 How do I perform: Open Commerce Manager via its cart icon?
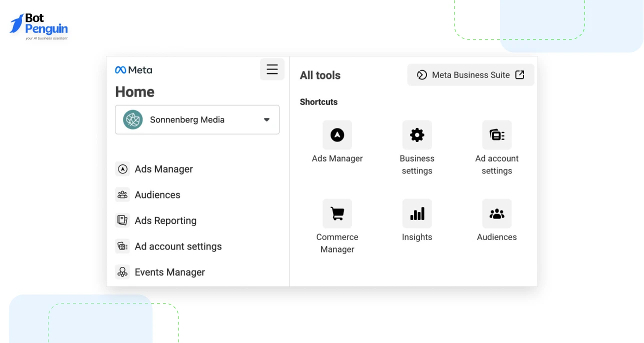337,213
